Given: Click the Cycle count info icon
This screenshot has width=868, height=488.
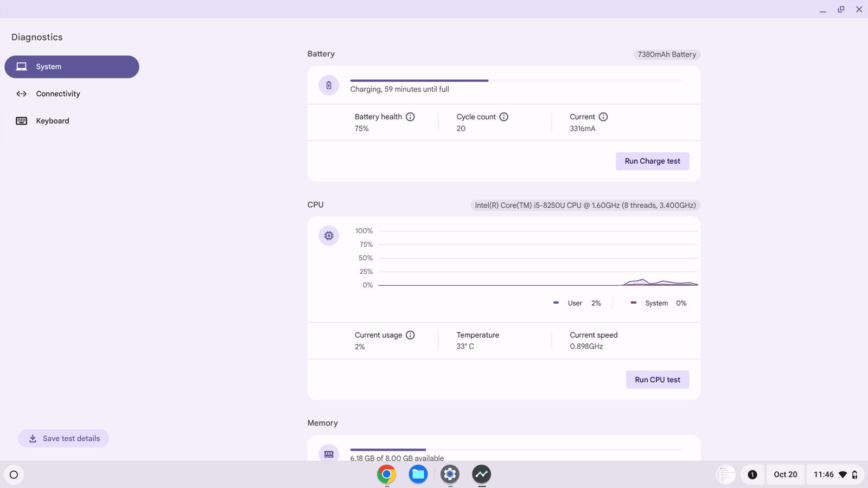Looking at the screenshot, I should 503,117.
